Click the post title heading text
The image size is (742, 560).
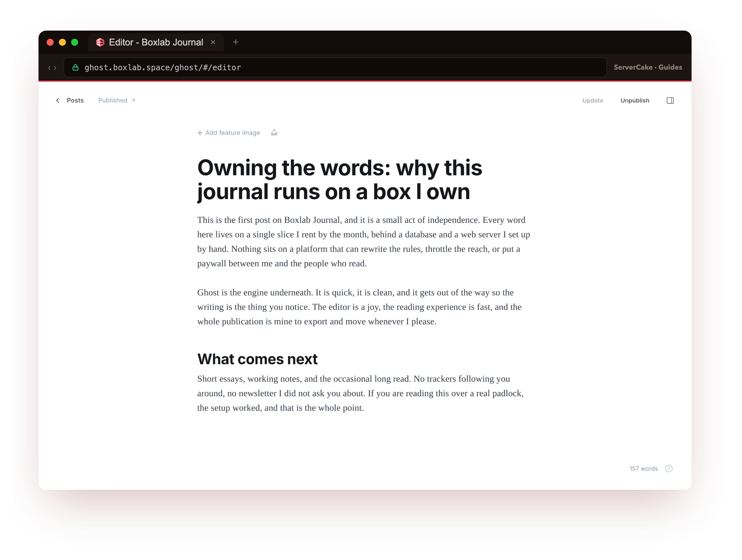pyautogui.click(x=339, y=180)
